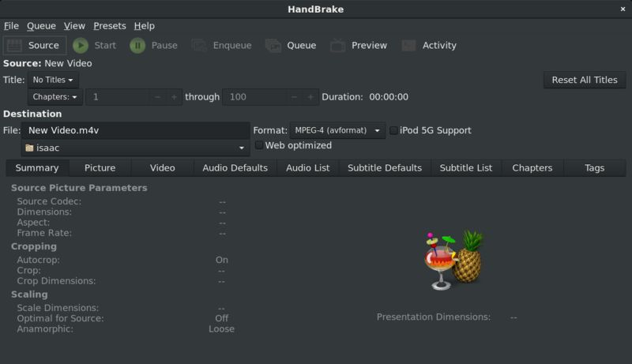The image size is (632, 364).
Task: Open the View menu
Action: click(x=74, y=26)
